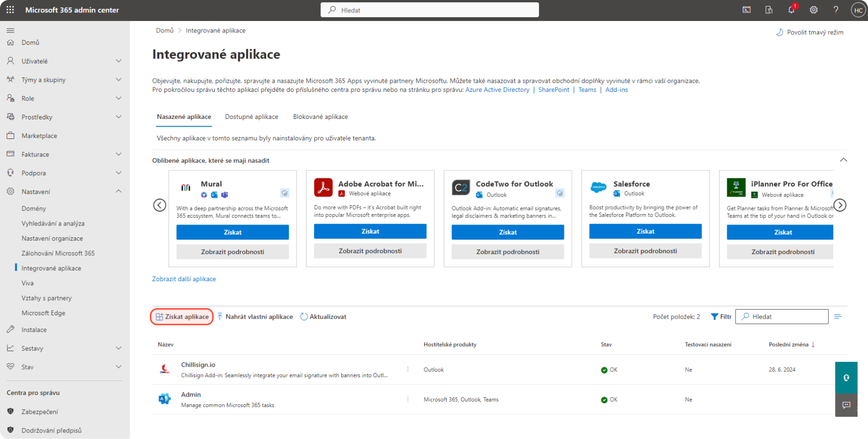Viewport: 868px width, 439px height.
Task: Open Marketplace in the sidebar
Action: click(39, 136)
